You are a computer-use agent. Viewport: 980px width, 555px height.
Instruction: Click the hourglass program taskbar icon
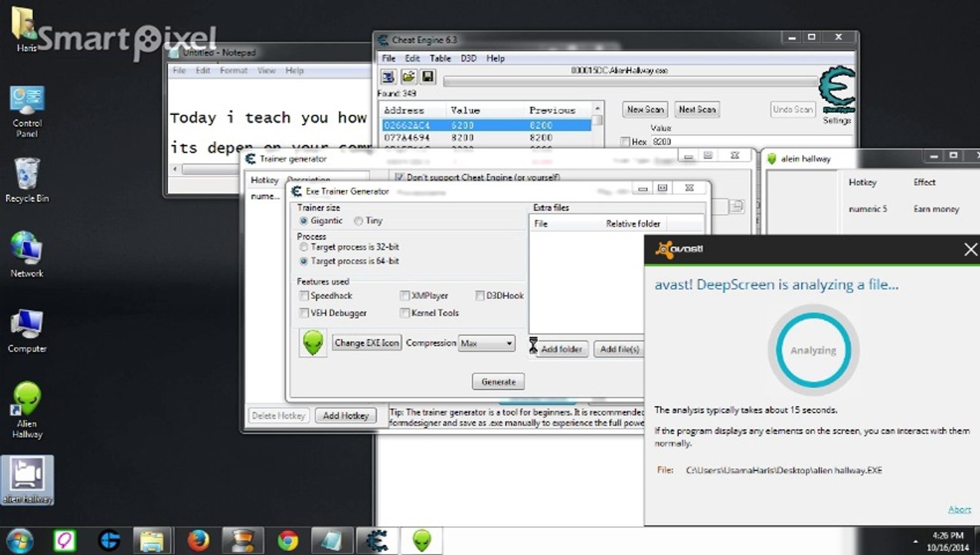coord(243,540)
